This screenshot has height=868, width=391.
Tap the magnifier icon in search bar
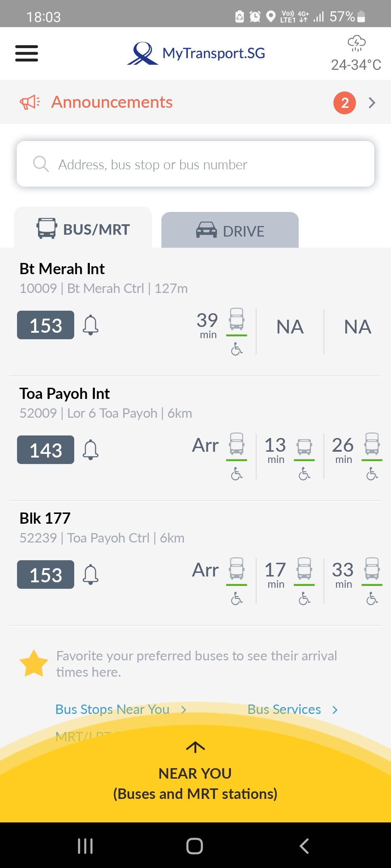click(41, 164)
